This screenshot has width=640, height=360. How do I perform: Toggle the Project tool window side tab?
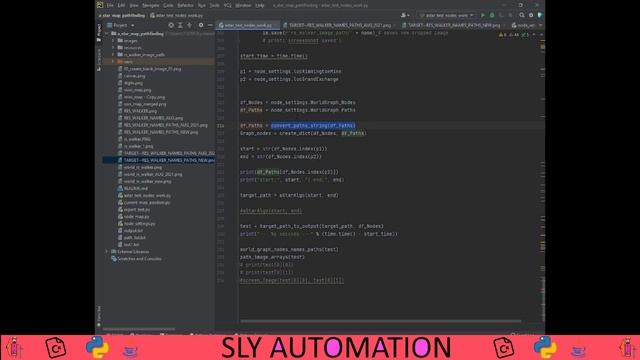(99, 32)
